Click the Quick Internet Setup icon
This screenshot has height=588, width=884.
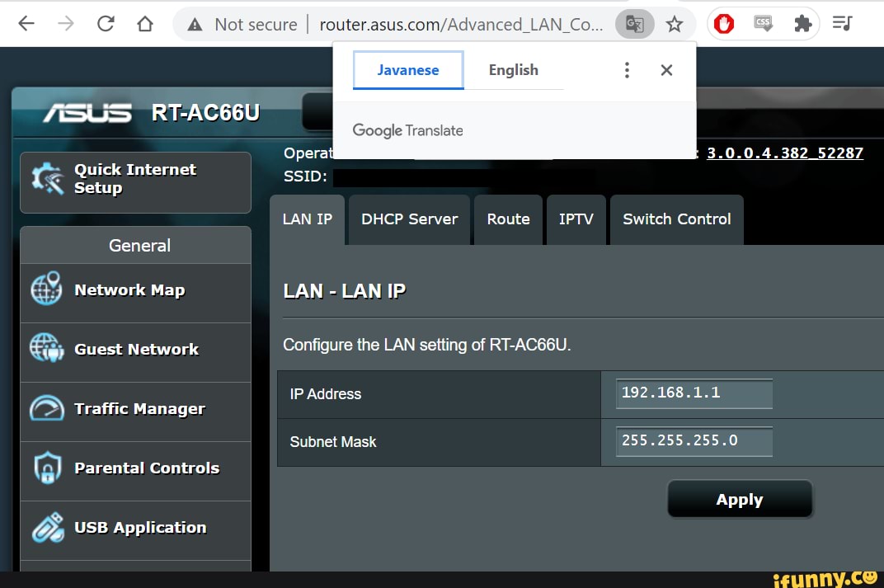47,178
